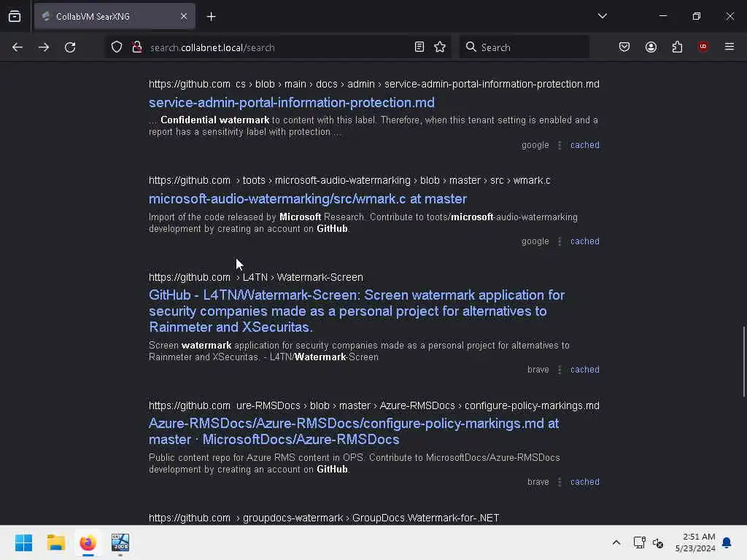Open options dots for microsoft-audio-watermarking result

coord(560,241)
